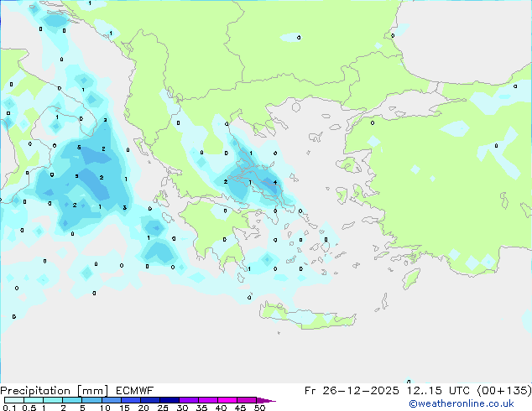Click the 'ECMWF' model label
This screenshot has width=532, height=411.
[135, 391]
